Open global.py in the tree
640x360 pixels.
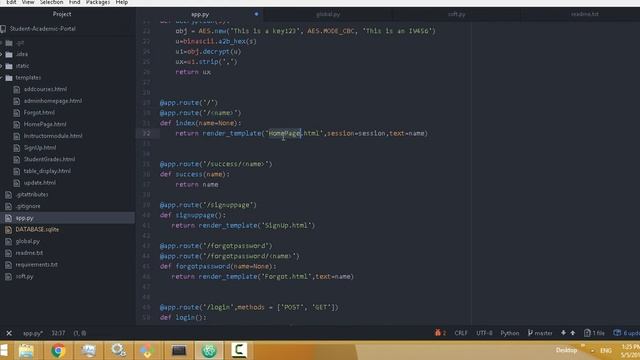tap(28, 241)
